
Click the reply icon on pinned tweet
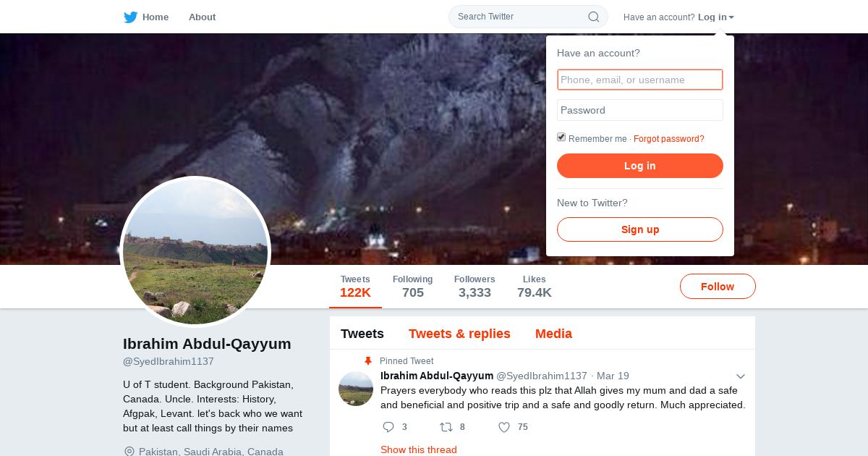point(388,427)
